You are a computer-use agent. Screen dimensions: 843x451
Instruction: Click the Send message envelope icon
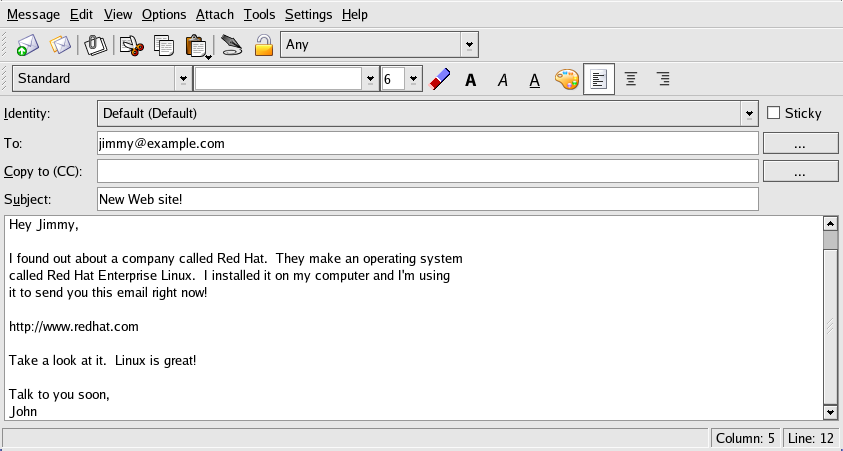(x=27, y=45)
